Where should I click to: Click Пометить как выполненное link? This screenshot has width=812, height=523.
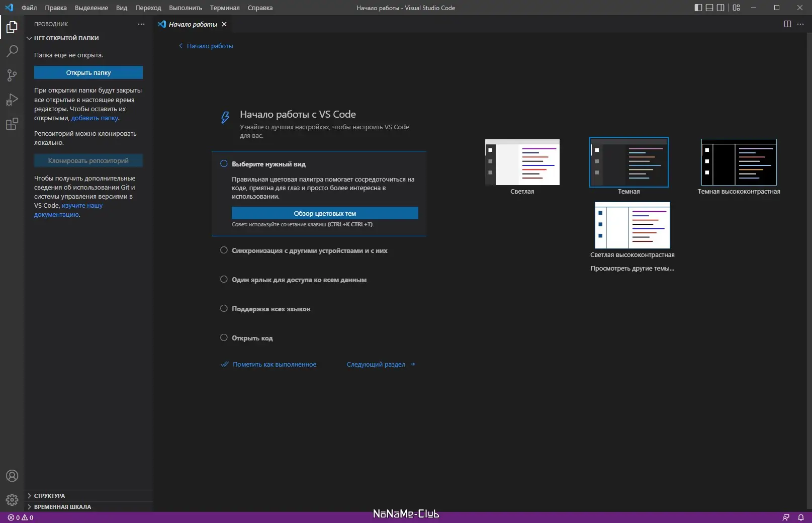click(275, 365)
